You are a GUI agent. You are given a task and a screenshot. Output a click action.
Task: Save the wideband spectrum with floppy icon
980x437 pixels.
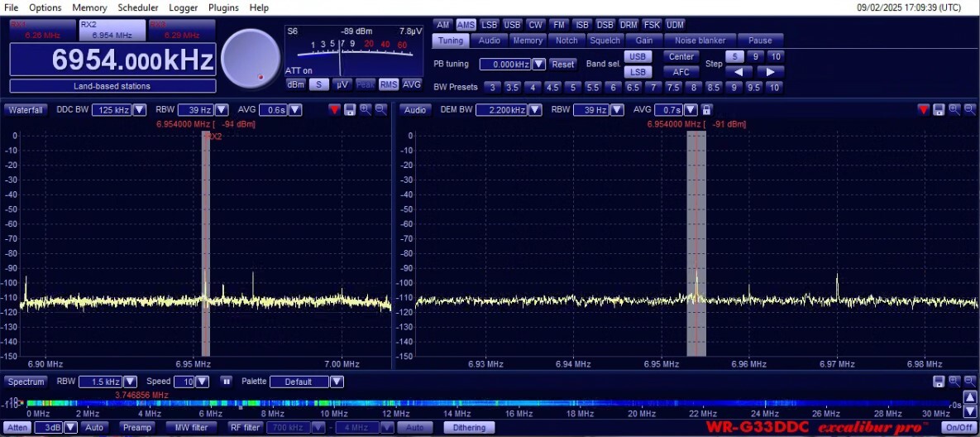[939, 382]
